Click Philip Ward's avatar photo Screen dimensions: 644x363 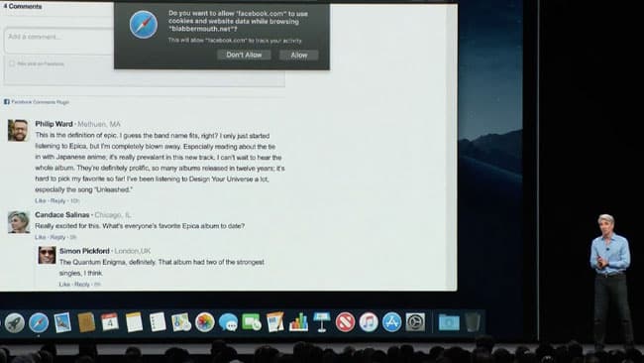[x=18, y=131]
